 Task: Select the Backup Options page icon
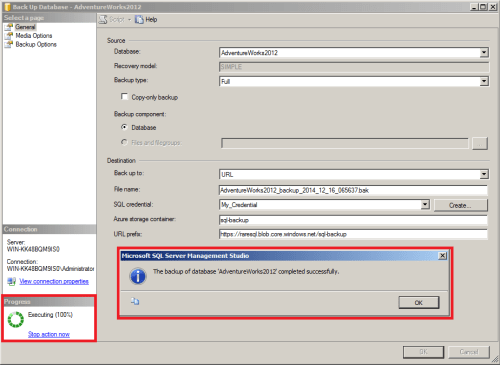[x=9, y=44]
